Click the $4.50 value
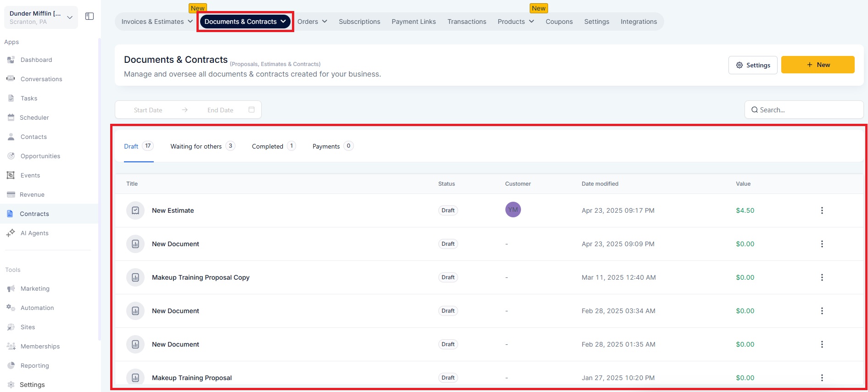 745,210
